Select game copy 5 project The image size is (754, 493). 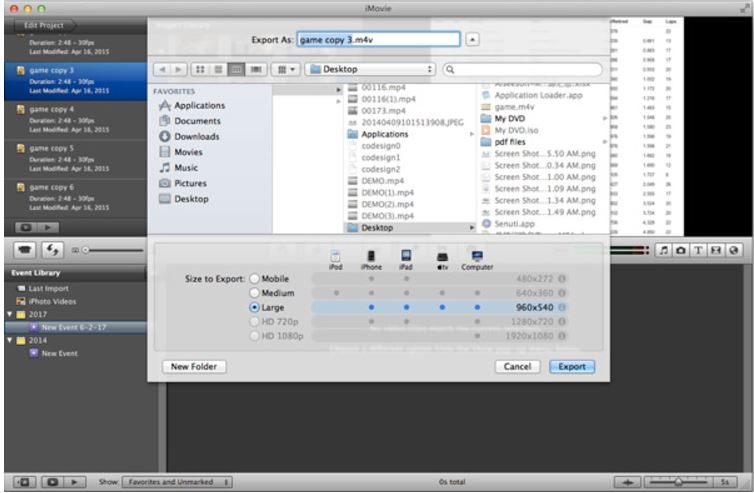75,158
